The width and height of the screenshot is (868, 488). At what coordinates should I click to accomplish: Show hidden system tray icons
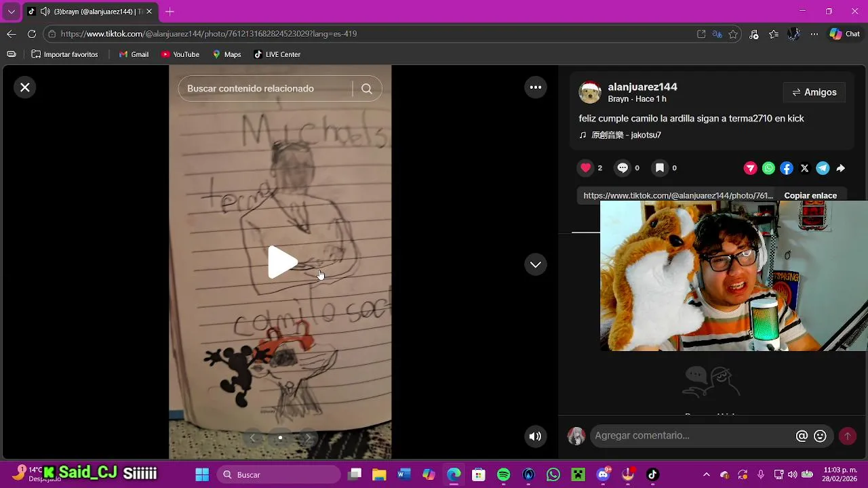point(707,474)
